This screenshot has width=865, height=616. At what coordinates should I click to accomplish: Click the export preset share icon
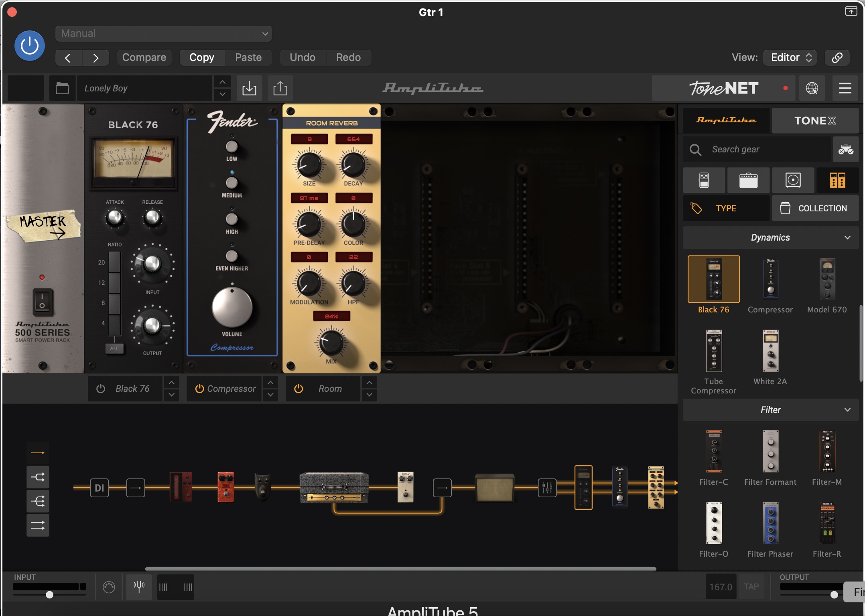coord(280,88)
